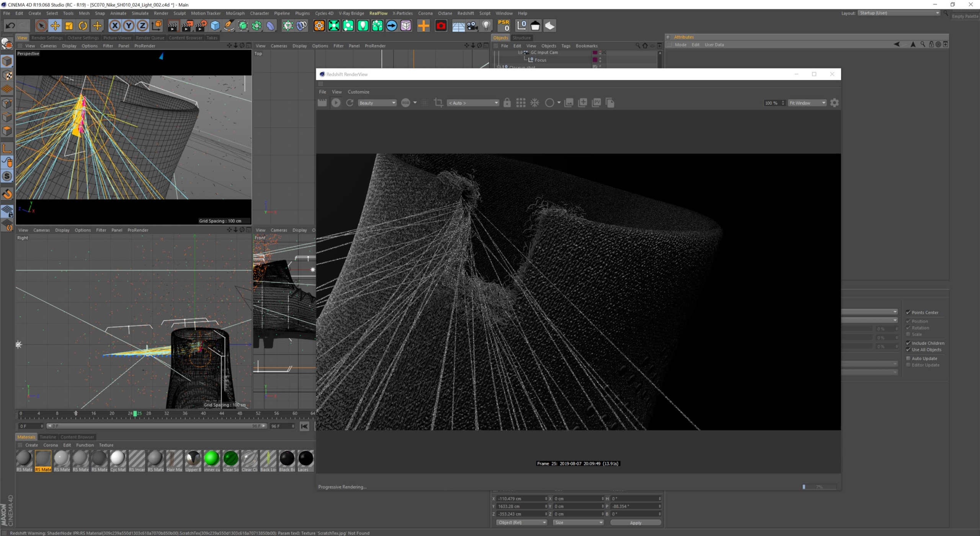980x536 pixels.
Task: Click the progressive rendering progress bar
Action: pos(819,487)
